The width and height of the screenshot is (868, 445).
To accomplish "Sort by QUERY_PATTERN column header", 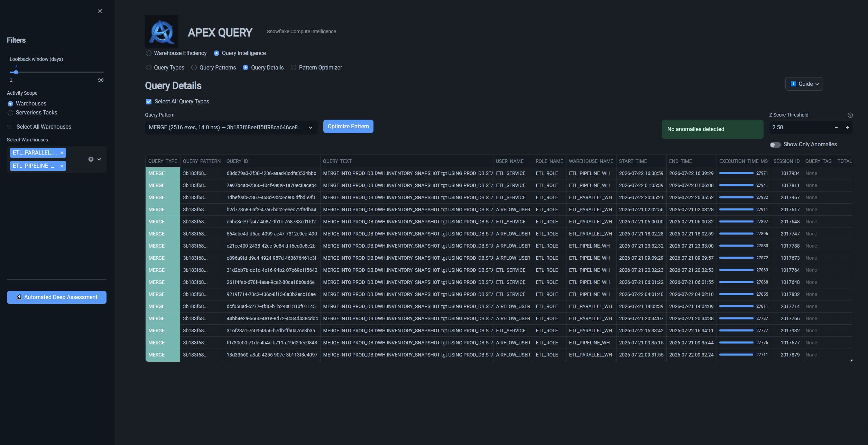I will click(x=202, y=161).
